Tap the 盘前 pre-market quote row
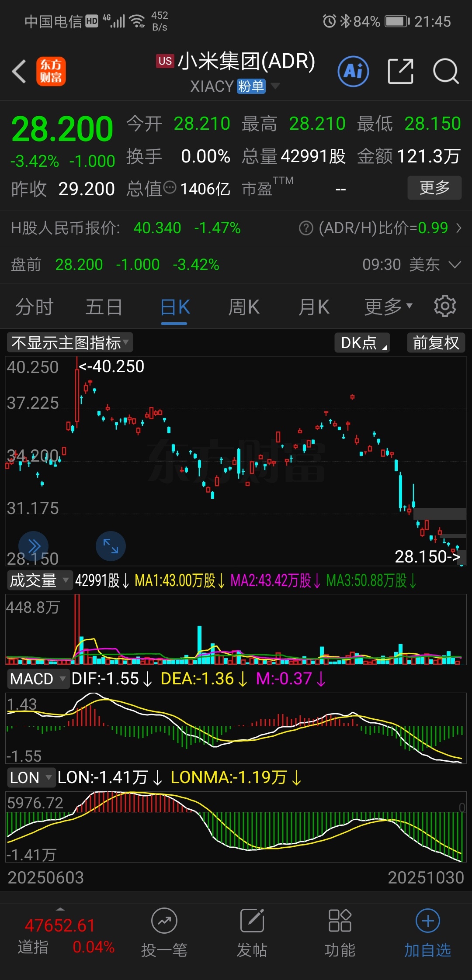The height and width of the screenshot is (980, 472). (236, 265)
